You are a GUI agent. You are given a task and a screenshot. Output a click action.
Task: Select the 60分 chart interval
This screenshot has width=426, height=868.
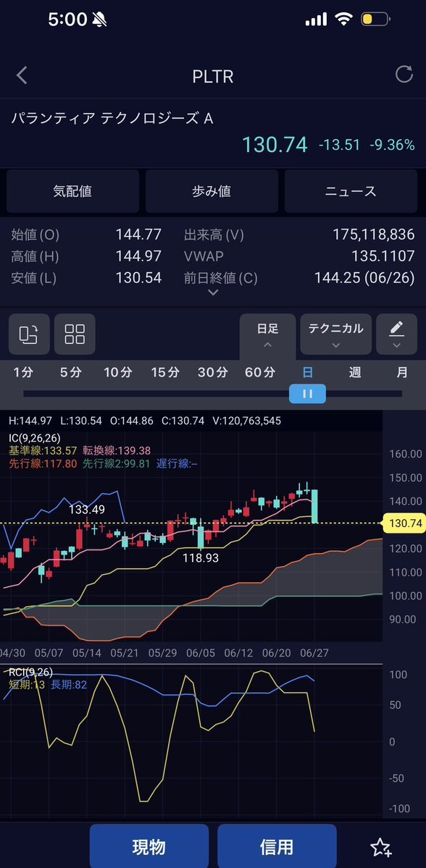point(260,373)
